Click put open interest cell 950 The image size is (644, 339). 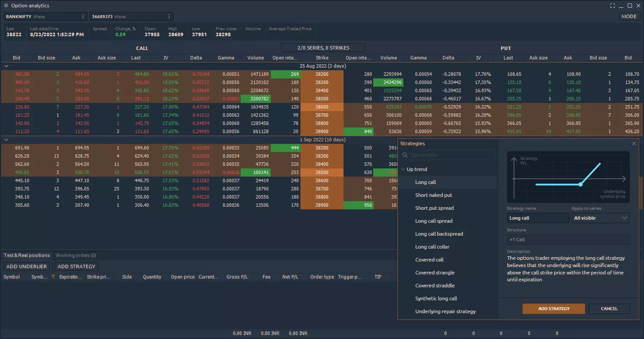pos(359,205)
